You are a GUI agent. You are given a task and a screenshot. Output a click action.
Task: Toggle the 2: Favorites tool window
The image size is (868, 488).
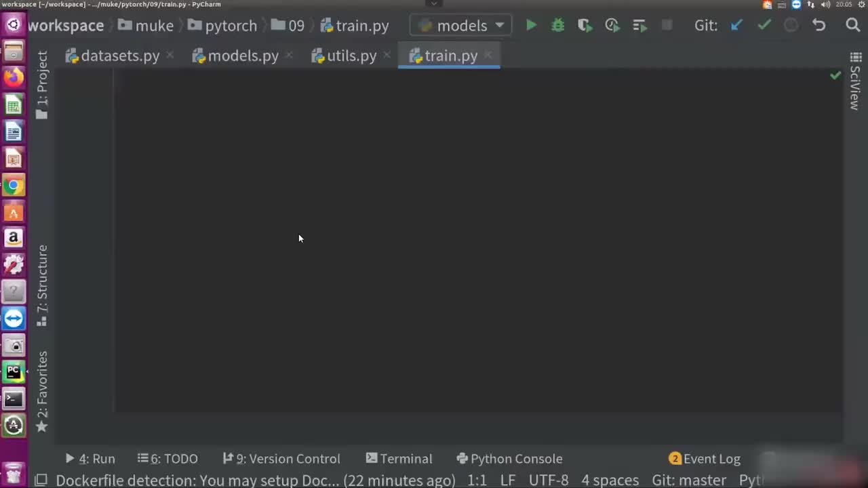42,392
